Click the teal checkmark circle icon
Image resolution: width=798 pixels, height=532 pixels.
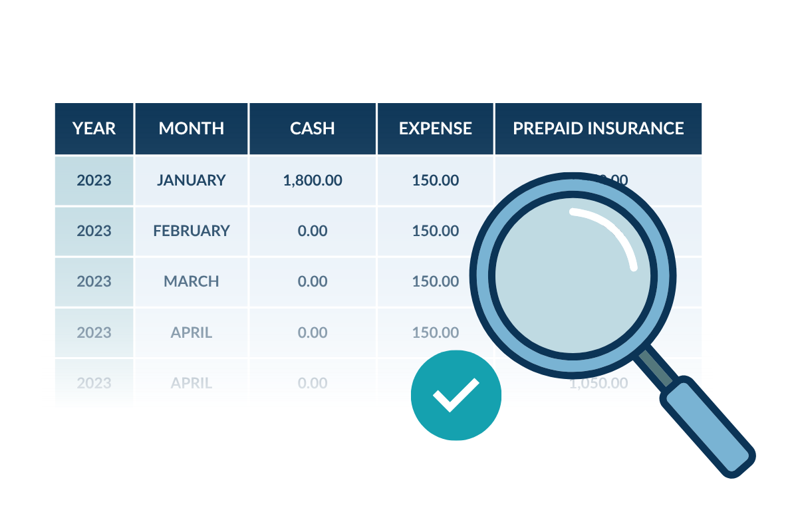click(456, 395)
